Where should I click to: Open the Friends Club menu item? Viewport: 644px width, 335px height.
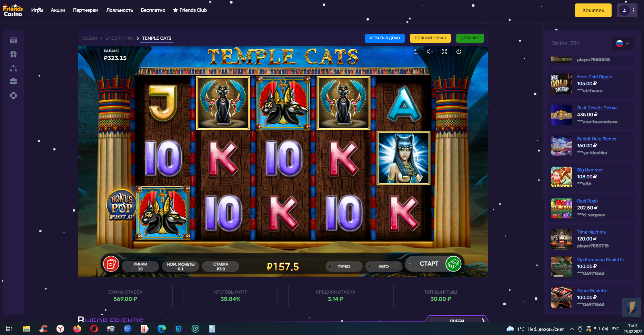tap(190, 10)
